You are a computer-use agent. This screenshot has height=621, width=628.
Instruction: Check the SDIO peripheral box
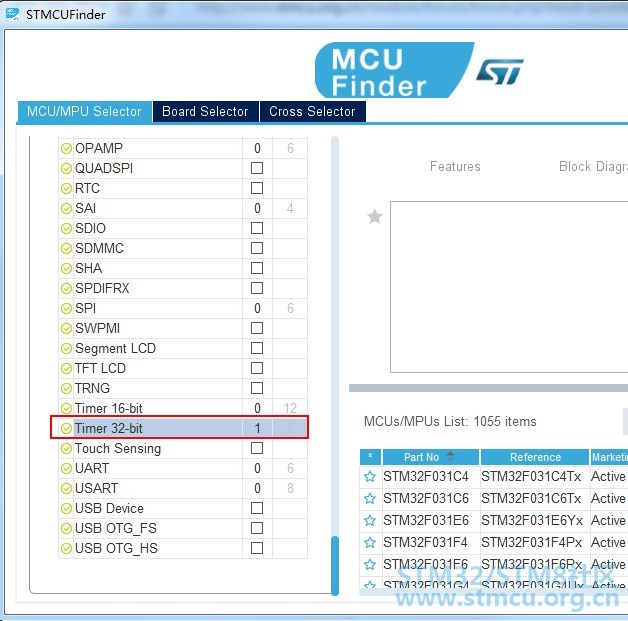point(257,228)
